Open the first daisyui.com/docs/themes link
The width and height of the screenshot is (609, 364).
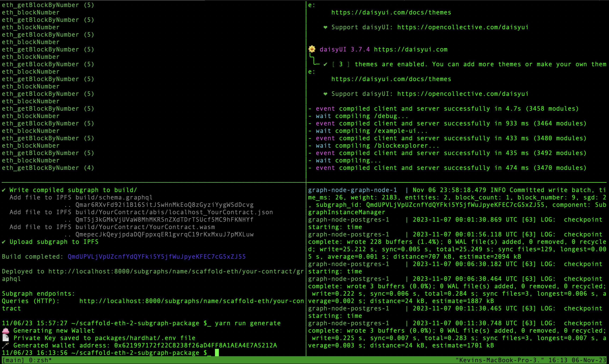click(x=391, y=13)
